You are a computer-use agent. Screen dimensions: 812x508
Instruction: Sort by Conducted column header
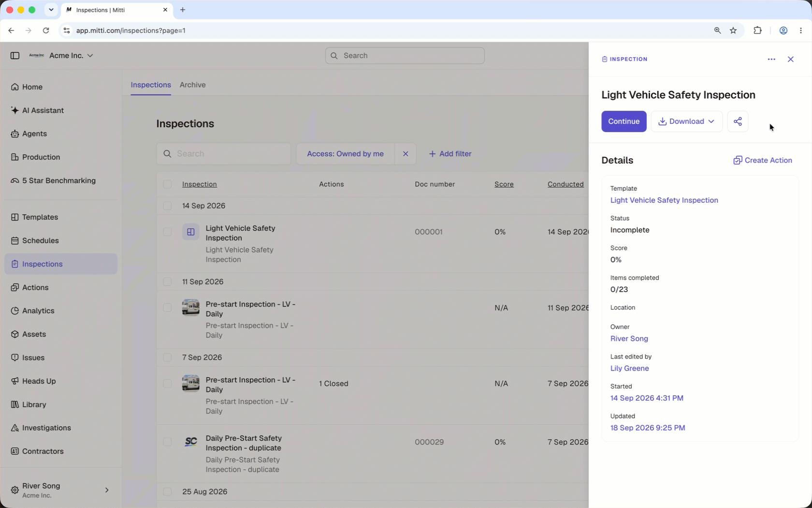tap(565, 184)
